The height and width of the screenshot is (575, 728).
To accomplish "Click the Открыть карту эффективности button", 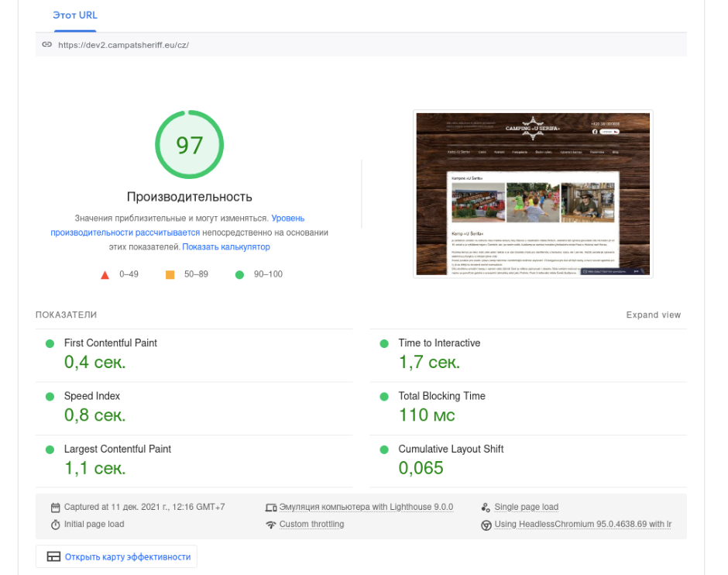I will (x=117, y=556).
